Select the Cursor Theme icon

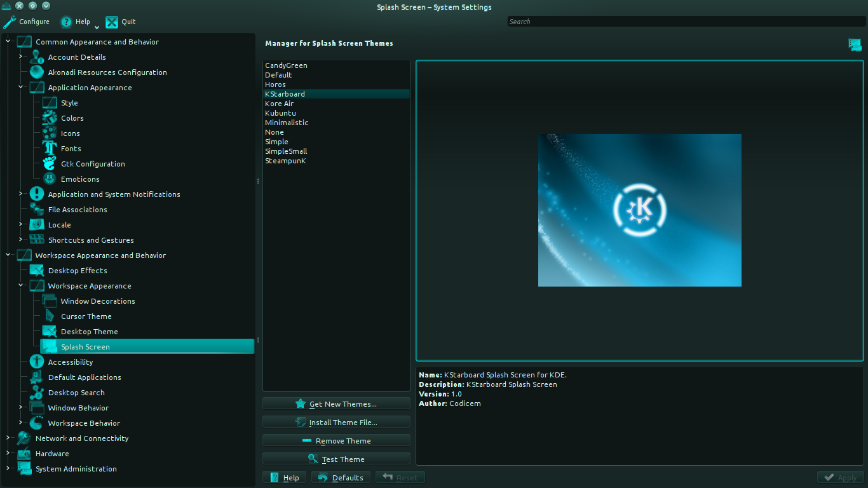point(50,316)
